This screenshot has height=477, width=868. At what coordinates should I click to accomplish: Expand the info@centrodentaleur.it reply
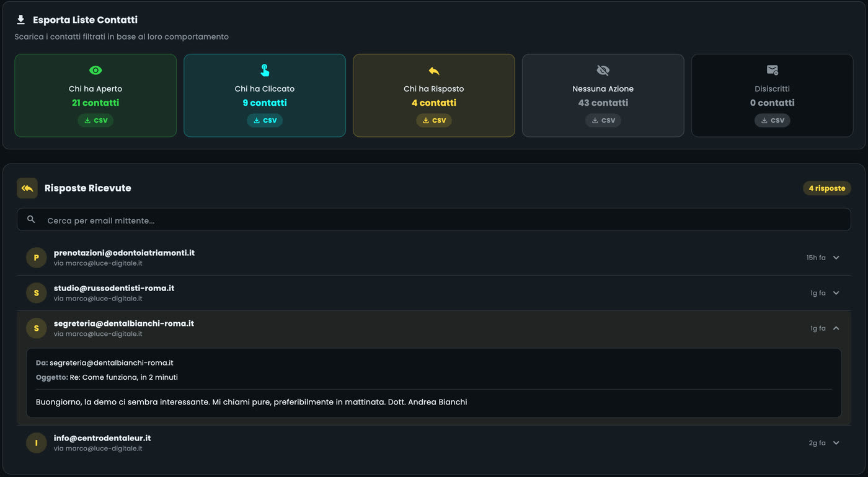click(836, 443)
